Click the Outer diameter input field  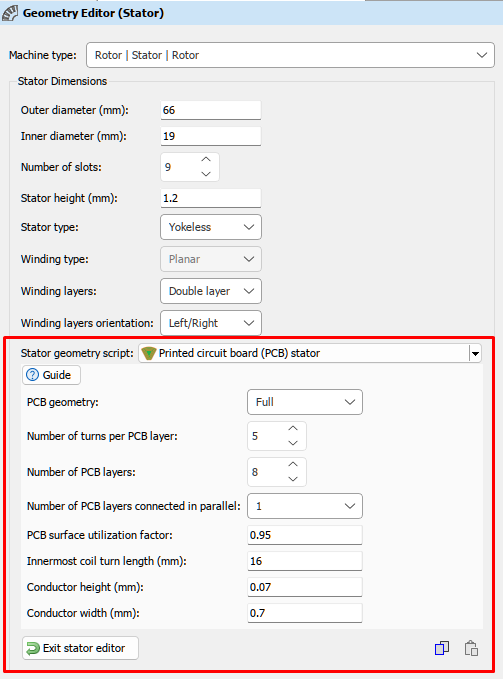(x=211, y=110)
